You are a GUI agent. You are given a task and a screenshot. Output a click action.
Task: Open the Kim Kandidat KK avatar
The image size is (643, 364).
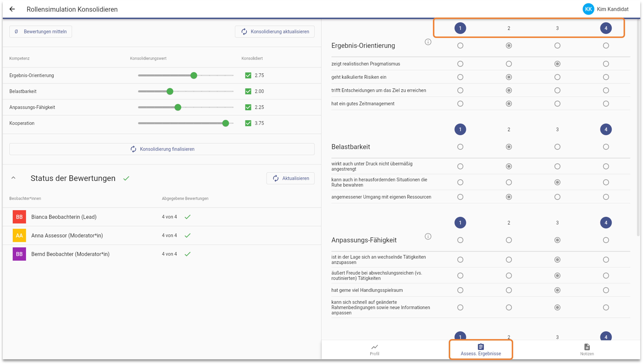588,9
